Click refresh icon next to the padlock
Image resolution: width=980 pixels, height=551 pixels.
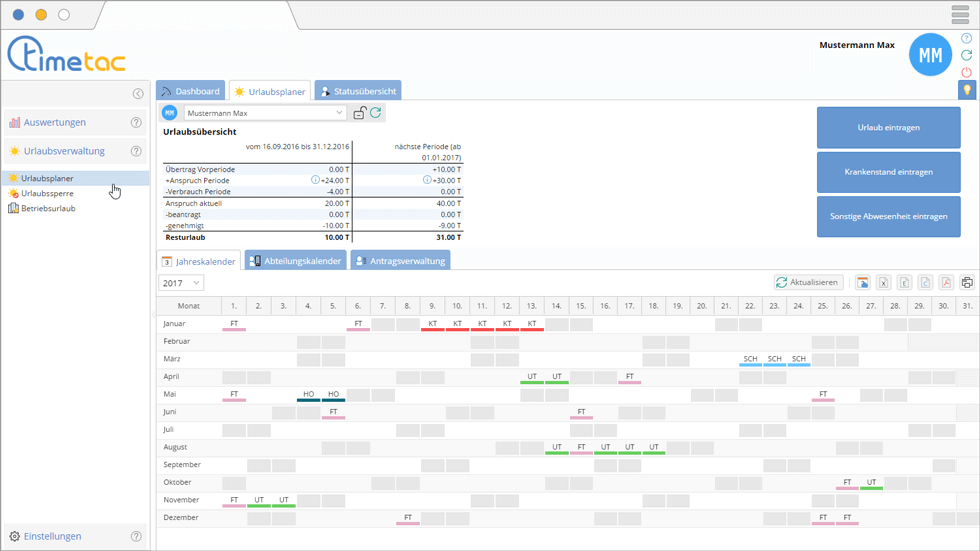[376, 113]
